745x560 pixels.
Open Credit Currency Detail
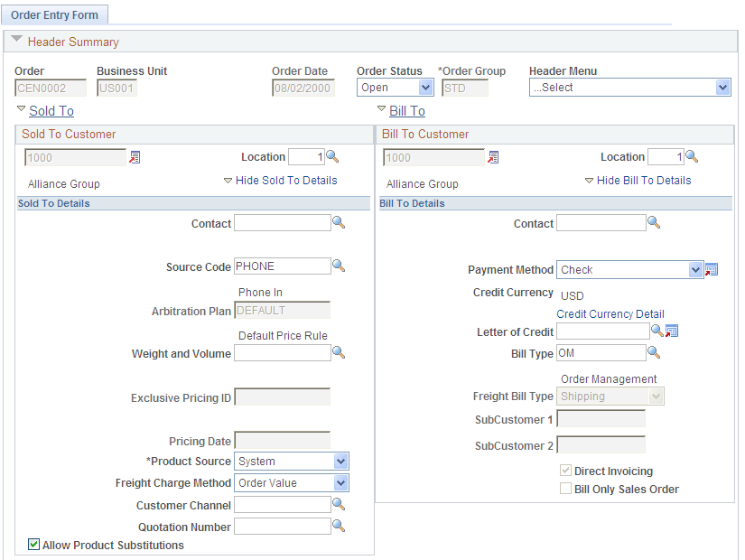(x=610, y=313)
